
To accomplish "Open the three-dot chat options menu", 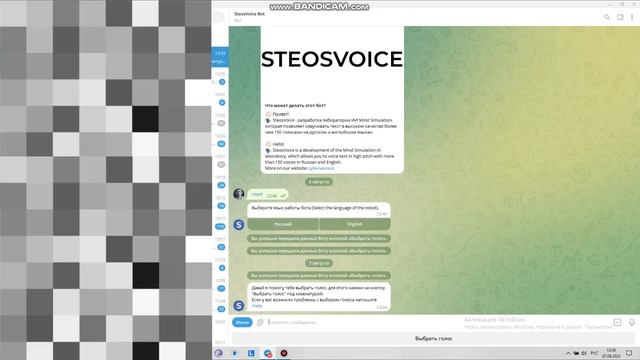I will (632, 17).
